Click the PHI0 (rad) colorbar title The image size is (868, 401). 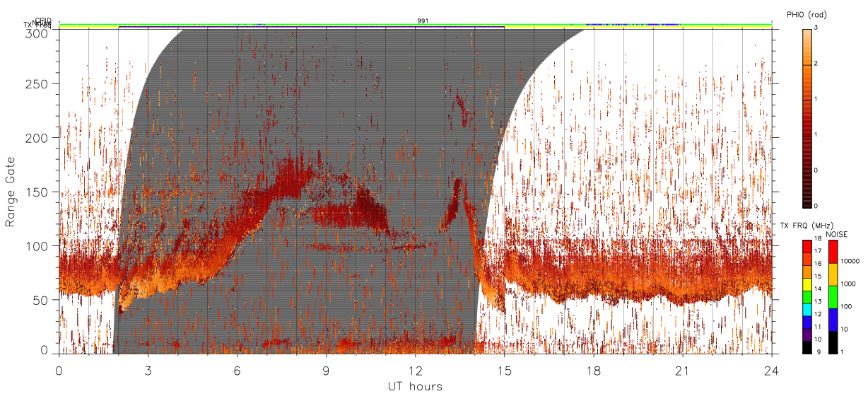[x=807, y=14]
